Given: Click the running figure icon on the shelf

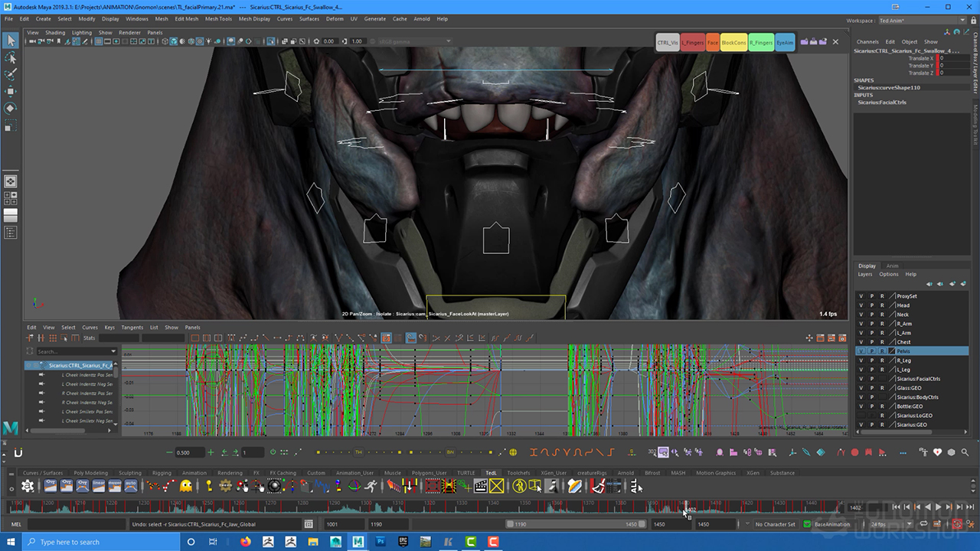Looking at the screenshot, I should tap(371, 486).
